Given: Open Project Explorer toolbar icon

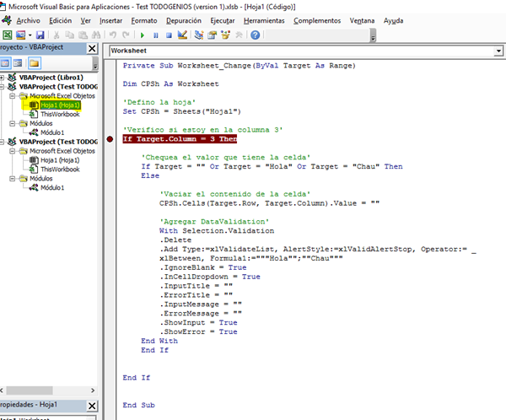Looking at the screenshot, I should click(x=199, y=35).
